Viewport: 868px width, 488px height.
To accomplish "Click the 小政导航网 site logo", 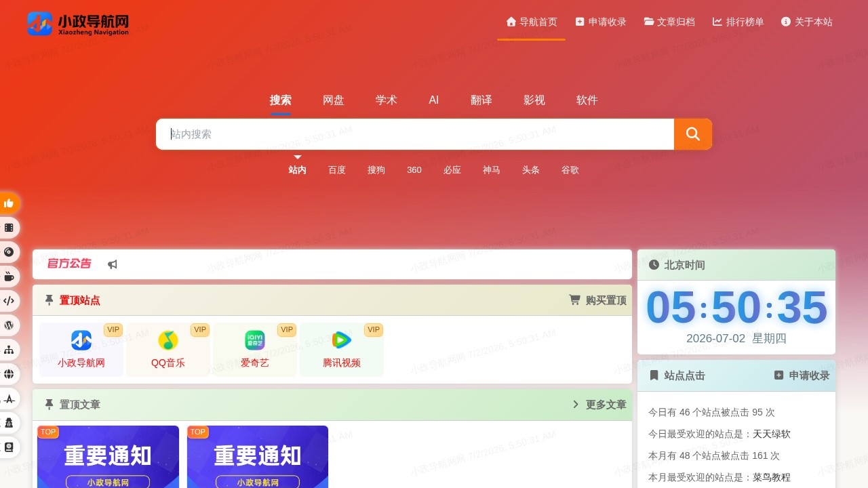I will pos(78,24).
